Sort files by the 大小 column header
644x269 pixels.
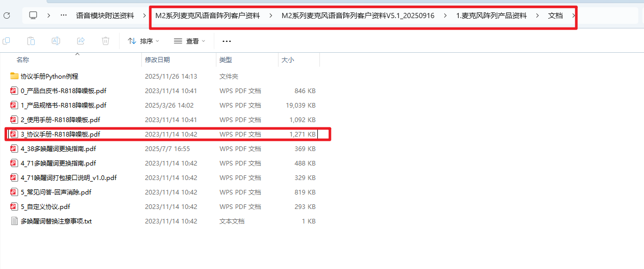pos(288,60)
